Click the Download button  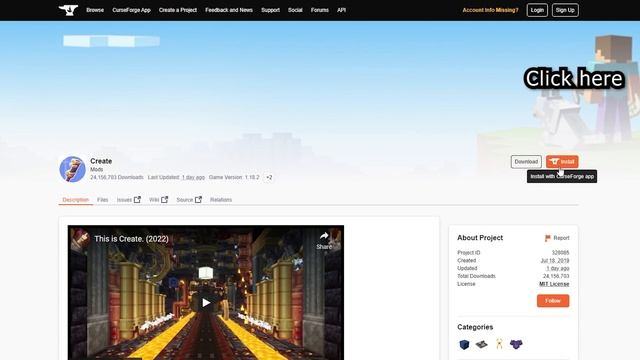coord(526,162)
